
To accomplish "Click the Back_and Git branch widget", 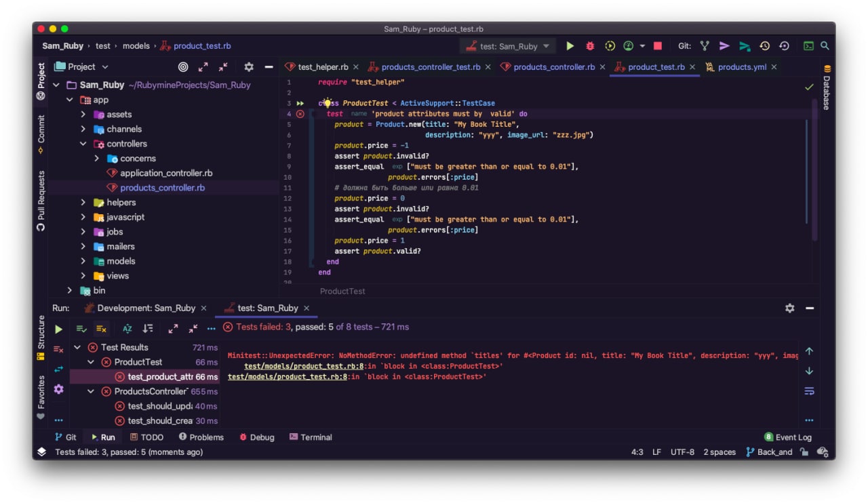I will pyautogui.click(x=769, y=452).
